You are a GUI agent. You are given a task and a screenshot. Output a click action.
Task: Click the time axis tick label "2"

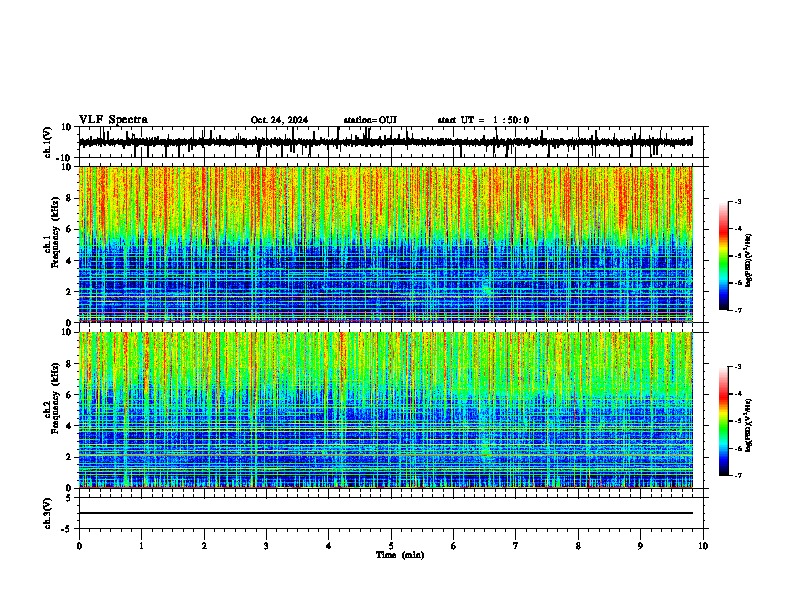204,546
